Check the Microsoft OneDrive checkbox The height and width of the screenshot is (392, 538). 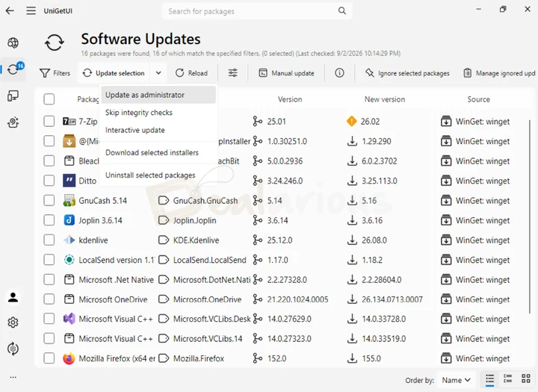coord(49,299)
